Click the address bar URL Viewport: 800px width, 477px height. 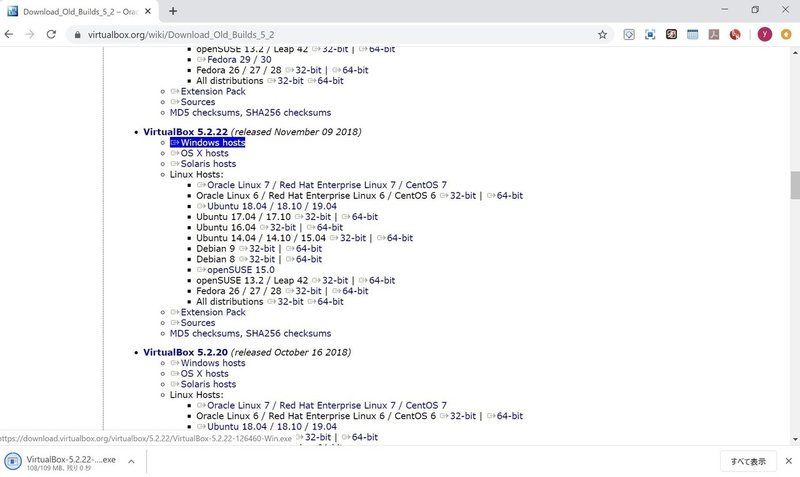click(x=181, y=35)
